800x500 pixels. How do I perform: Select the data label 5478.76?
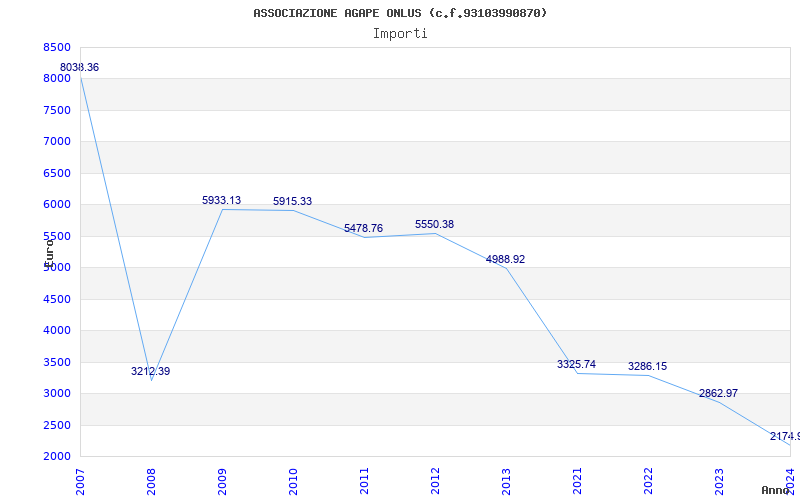point(363,229)
